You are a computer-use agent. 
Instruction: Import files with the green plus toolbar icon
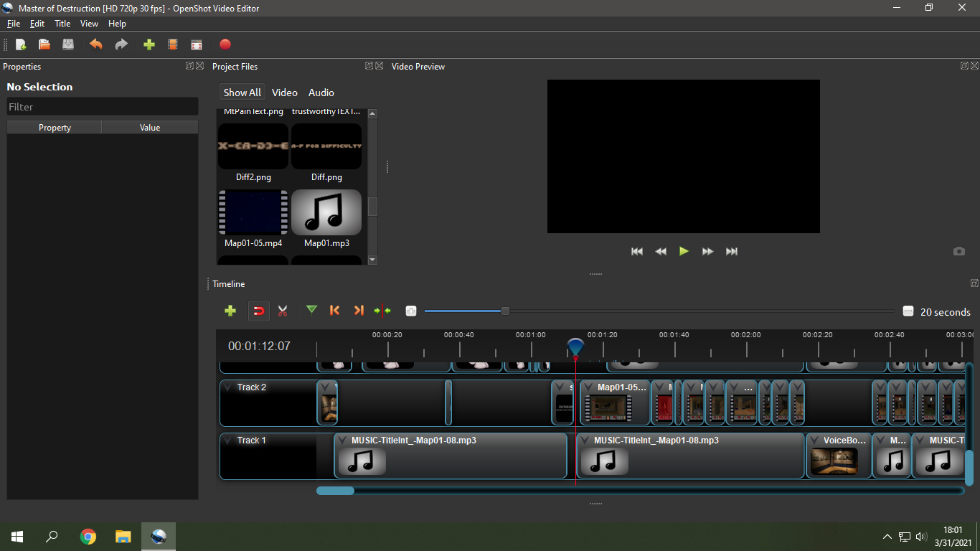click(149, 44)
